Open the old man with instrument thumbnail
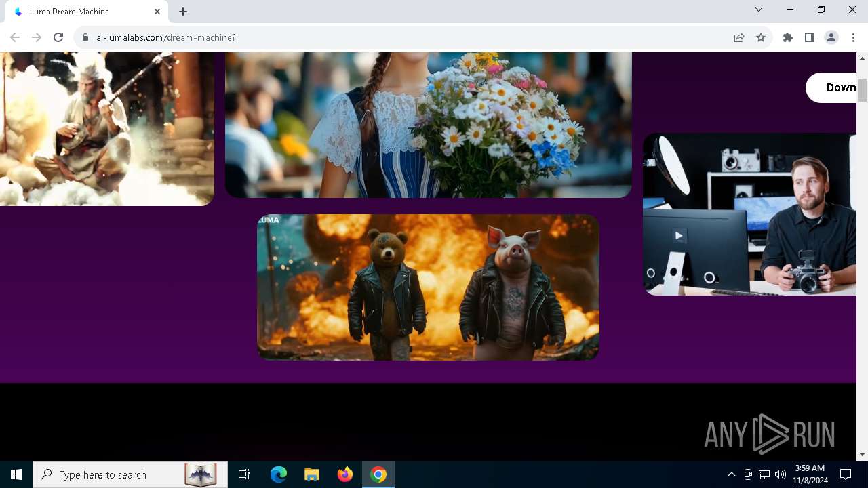The image size is (868, 488). click(x=107, y=129)
